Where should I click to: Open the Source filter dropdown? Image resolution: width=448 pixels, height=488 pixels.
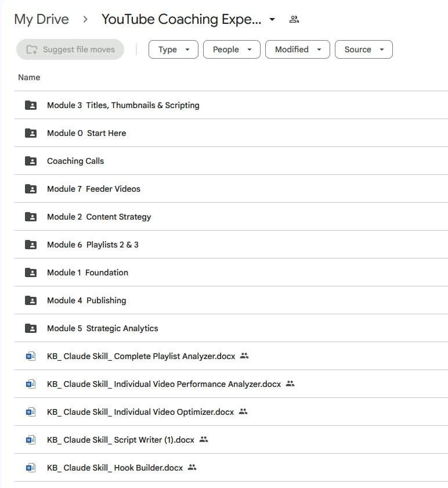(364, 49)
